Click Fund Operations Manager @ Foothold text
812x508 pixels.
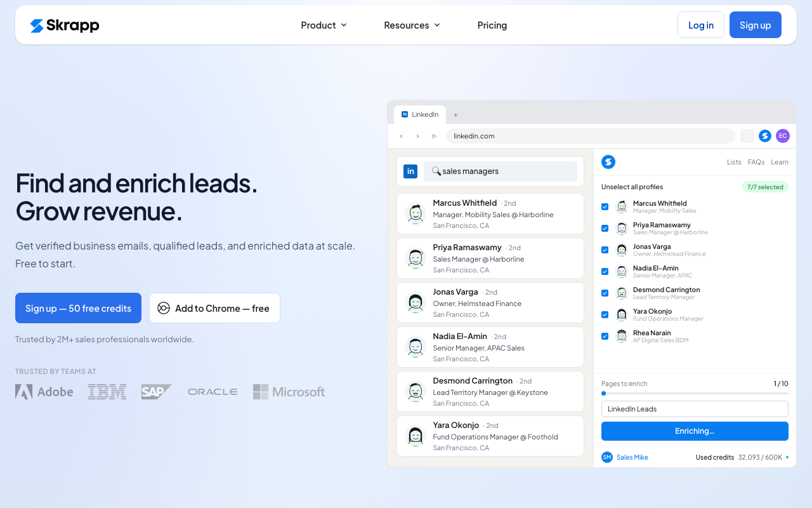[x=495, y=437]
